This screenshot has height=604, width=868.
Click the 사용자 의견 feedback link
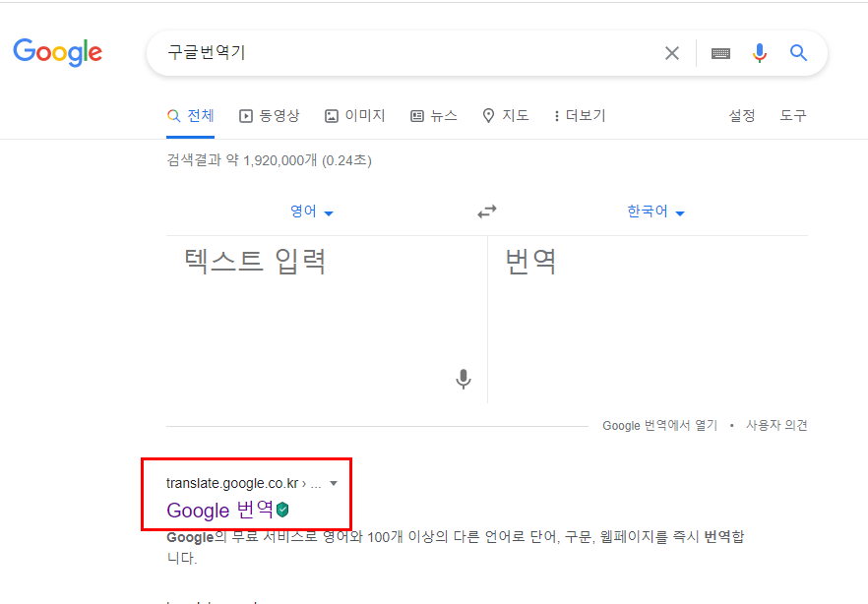tap(776, 425)
